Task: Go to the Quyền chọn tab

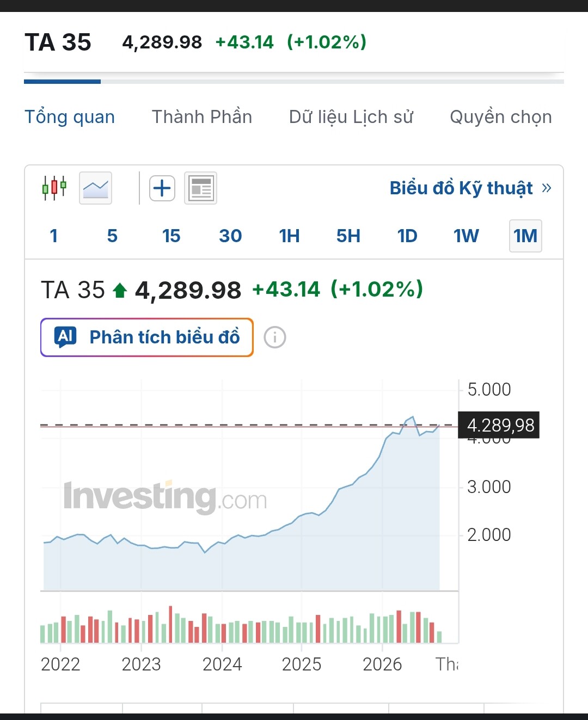Action: 501,117
